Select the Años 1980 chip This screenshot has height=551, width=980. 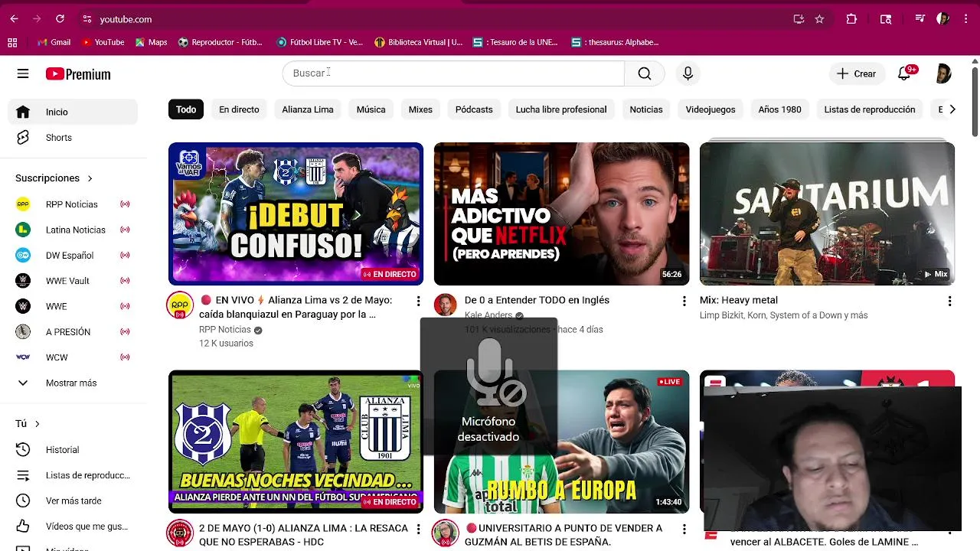[779, 109]
